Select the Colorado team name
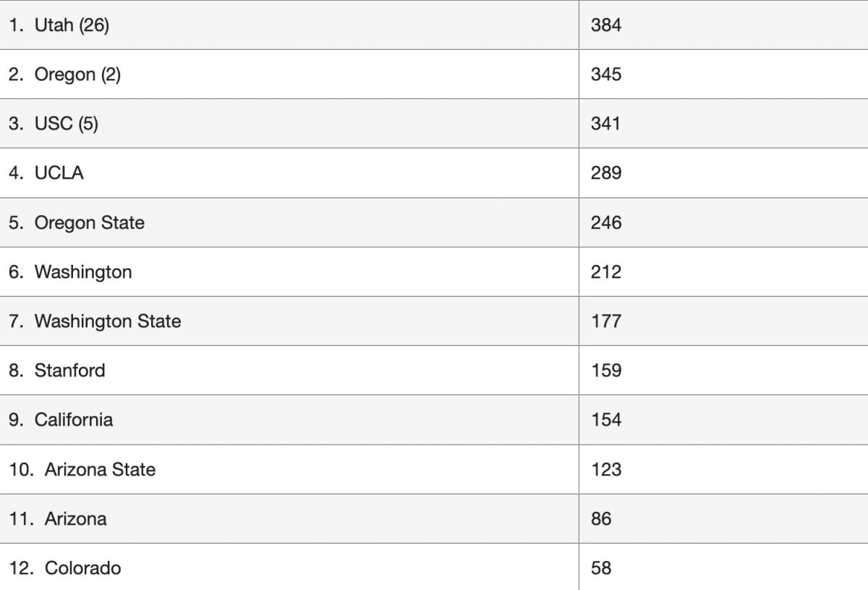Screen dimensions: 868x590 point(82,568)
